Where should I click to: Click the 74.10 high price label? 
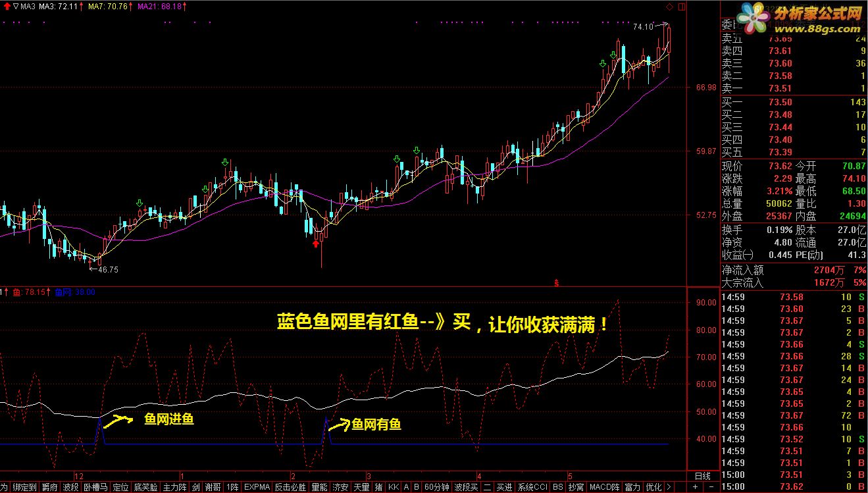tap(642, 27)
